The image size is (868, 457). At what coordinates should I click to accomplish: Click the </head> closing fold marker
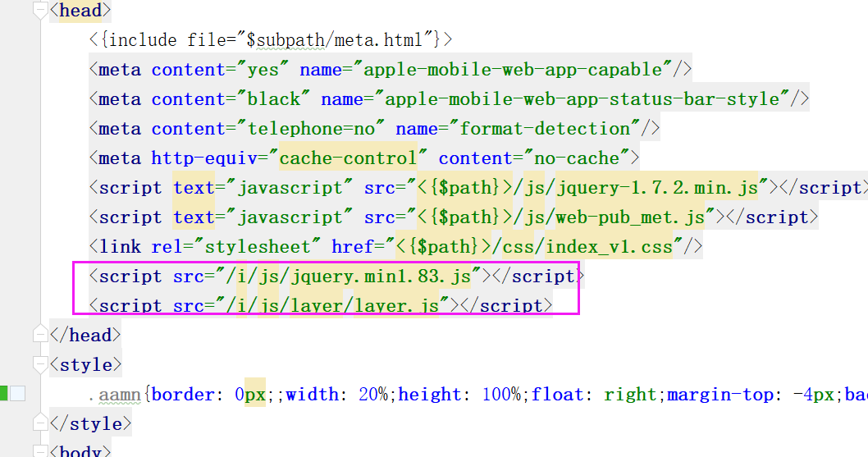click(x=40, y=334)
